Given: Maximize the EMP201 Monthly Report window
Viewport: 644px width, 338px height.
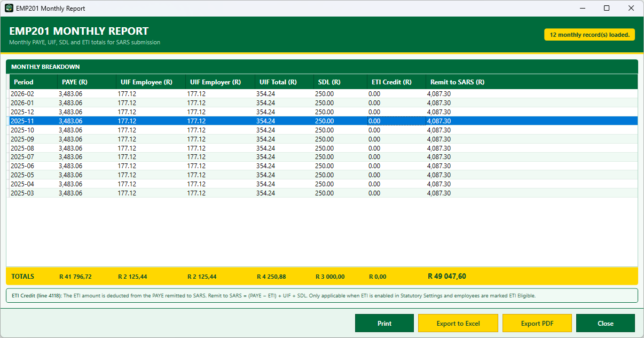Looking at the screenshot, I should point(607,8).
